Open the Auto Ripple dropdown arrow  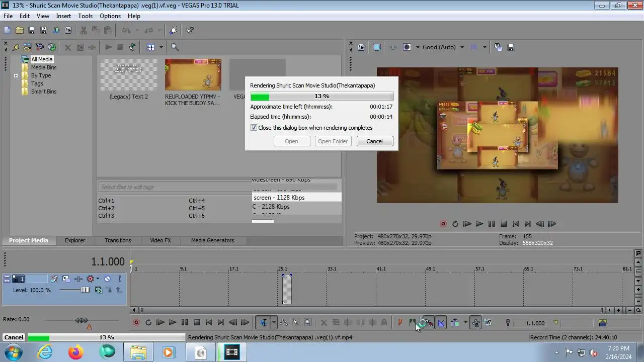(x=465, y=323)
